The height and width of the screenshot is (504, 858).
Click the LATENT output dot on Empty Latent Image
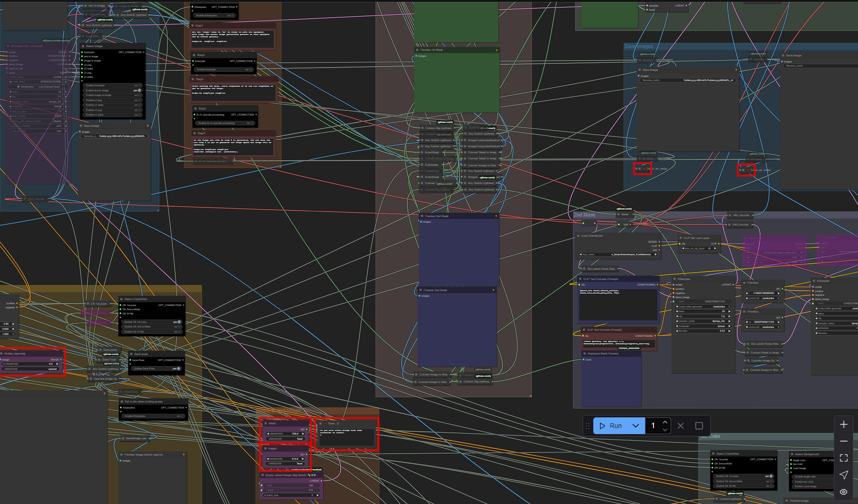click(x=322, y=481)
